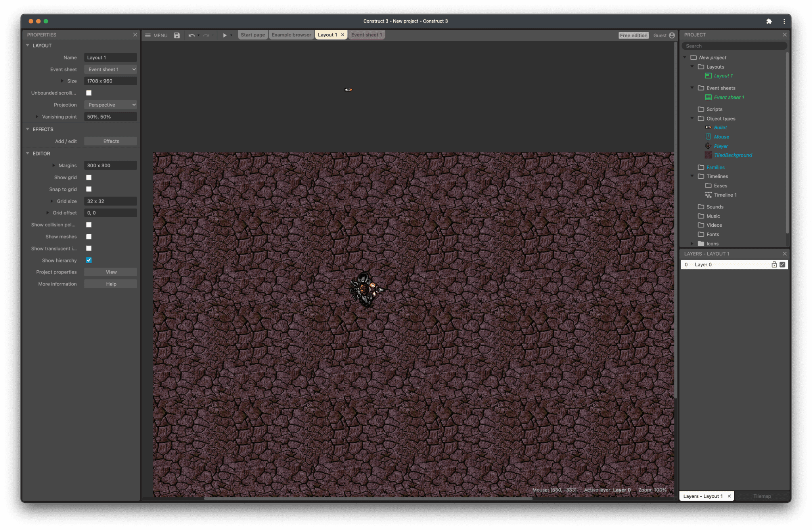Expand the Grid size property
812x530 pixels.
[52, 201]
